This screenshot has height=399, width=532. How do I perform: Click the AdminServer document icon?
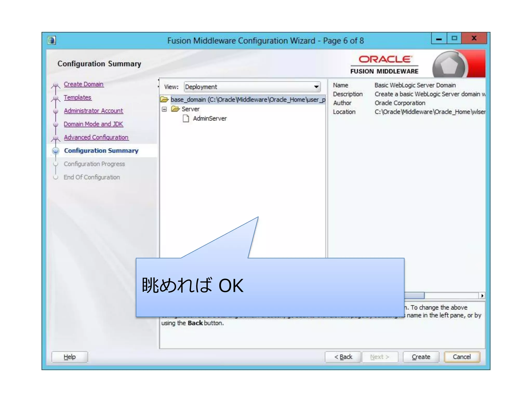coord(186,119)
